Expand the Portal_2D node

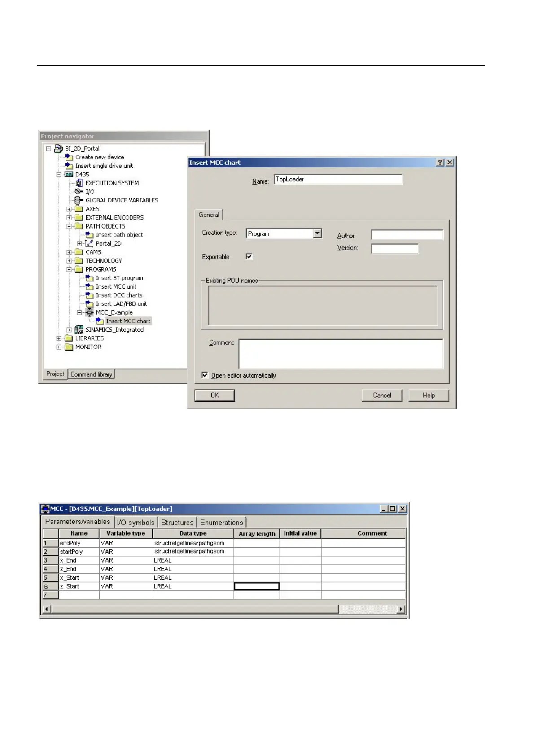pyautogui.click(x=79, y=244)
